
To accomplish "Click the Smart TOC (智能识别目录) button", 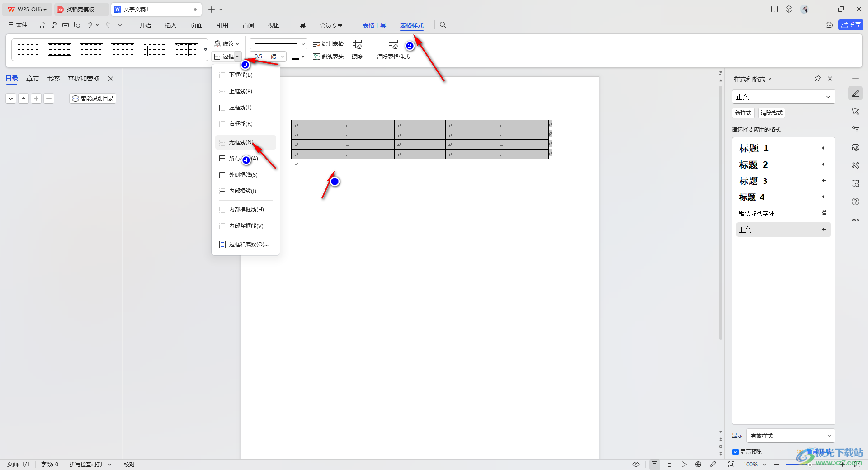I will click(93, 98).
